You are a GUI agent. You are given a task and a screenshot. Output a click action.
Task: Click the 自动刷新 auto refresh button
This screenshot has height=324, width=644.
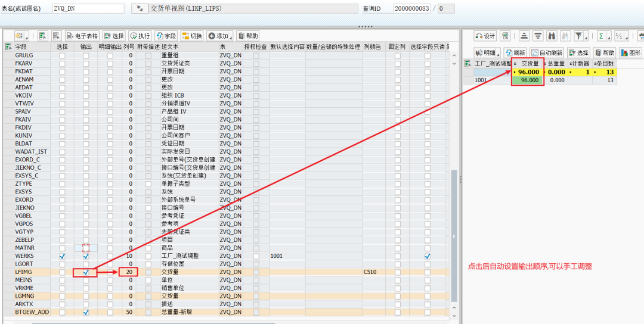(x=547, y=52)
